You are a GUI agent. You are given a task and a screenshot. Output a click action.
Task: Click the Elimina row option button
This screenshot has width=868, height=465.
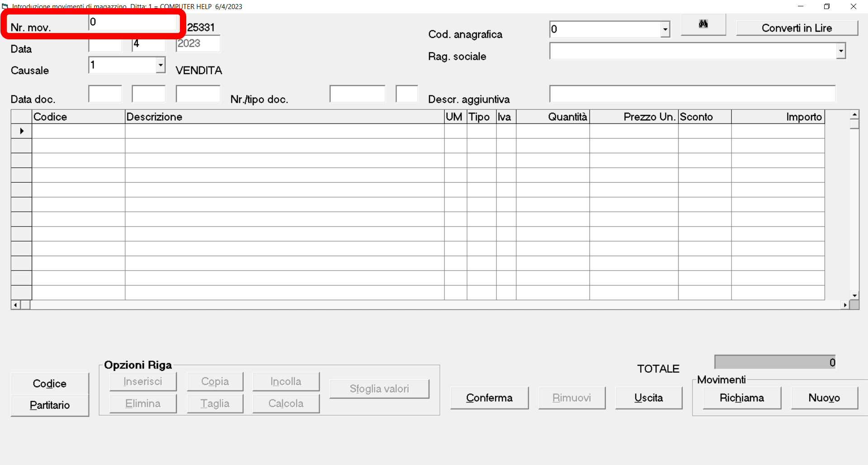143,403
